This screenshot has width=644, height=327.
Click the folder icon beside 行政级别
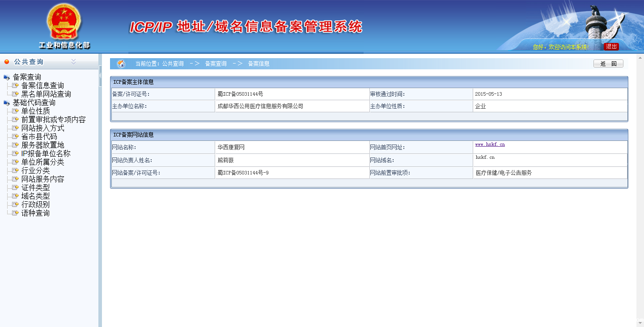coord(16,205)
